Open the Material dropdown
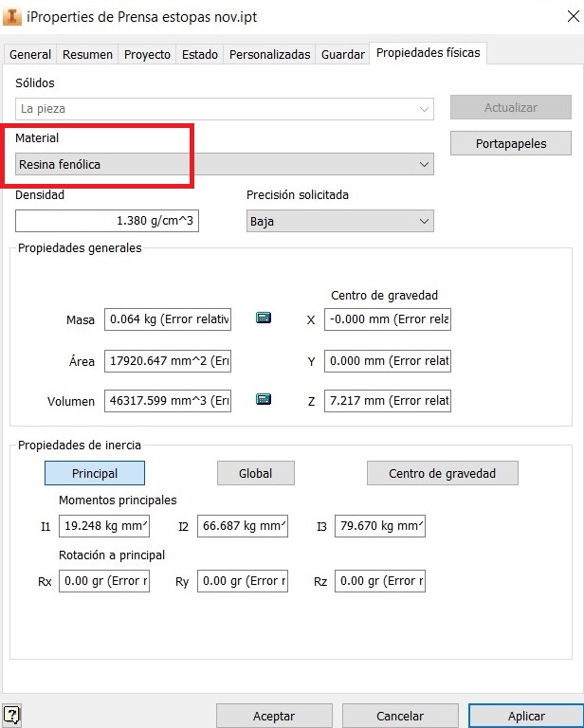584x728 pixels. point(224,165)
